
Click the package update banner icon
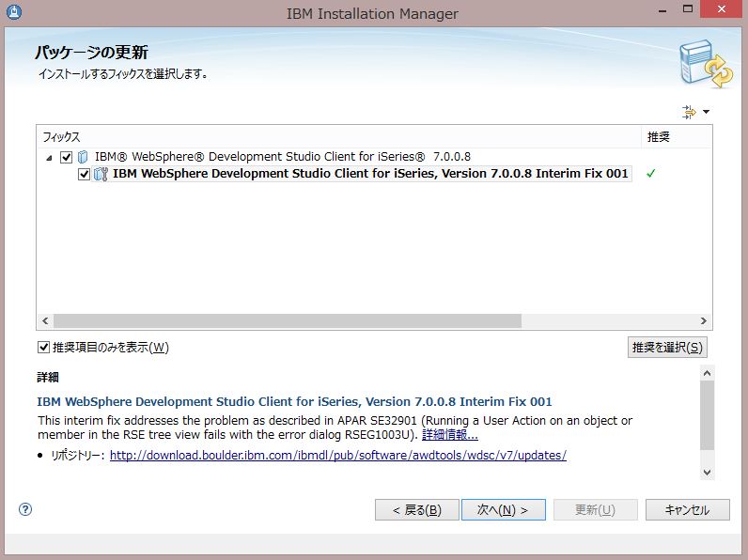tap(706, 65)
